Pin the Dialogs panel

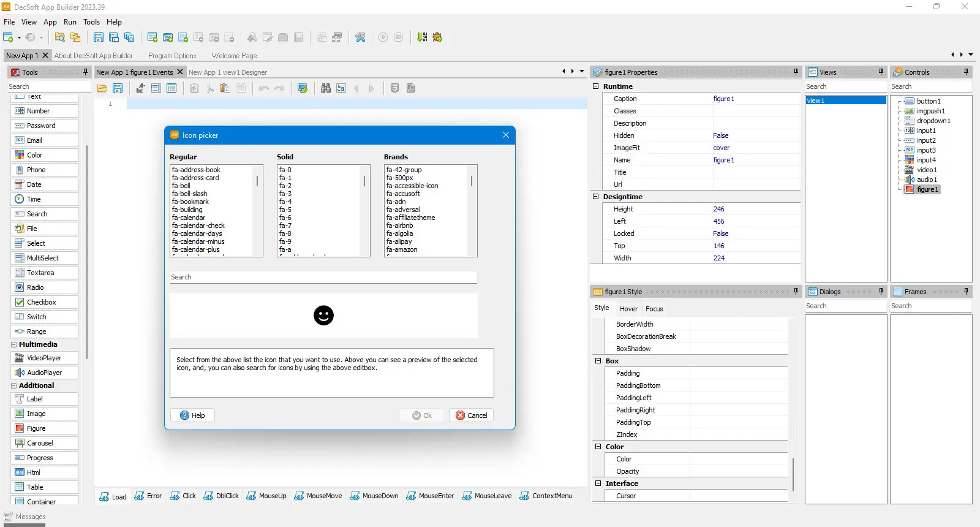coord(881,291)
